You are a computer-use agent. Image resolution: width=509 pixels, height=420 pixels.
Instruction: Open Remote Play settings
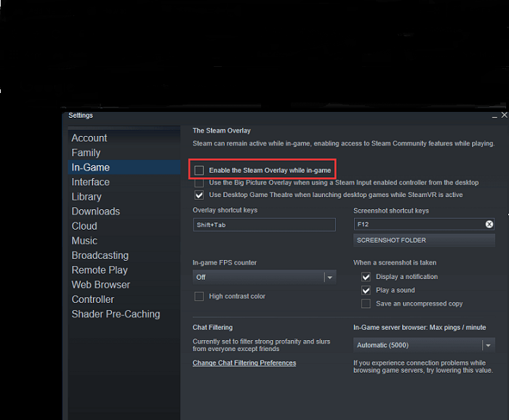124,270
